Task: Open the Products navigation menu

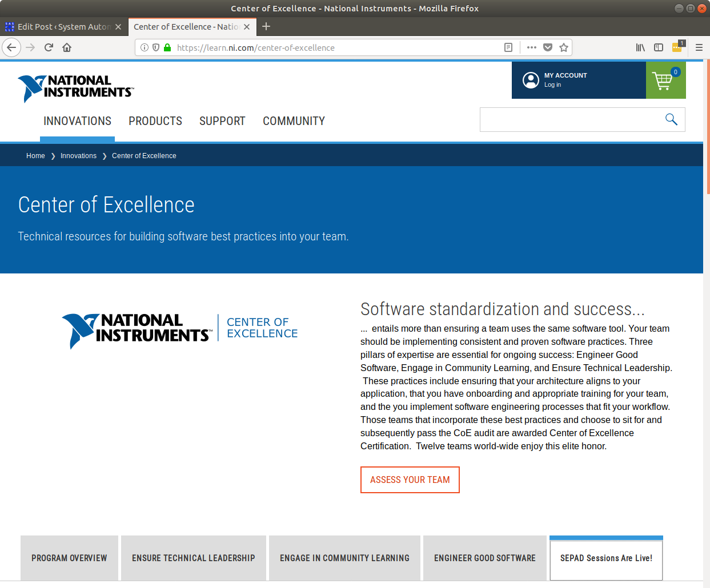Action: [x=155, y=121]
